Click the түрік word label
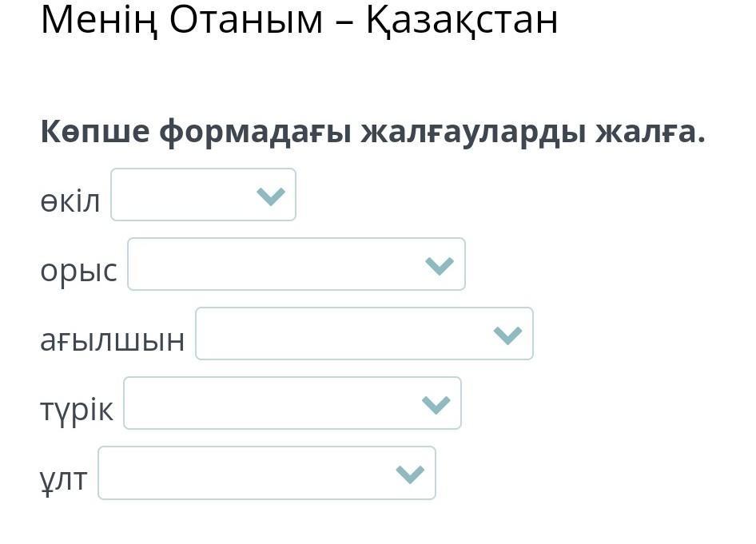 click(x=77, y=410)
